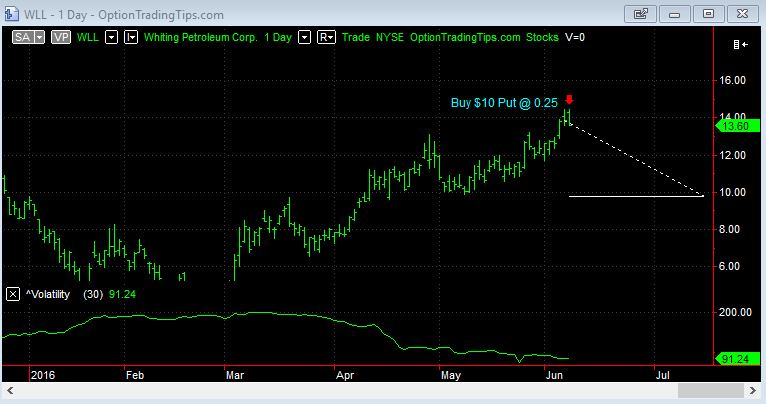The image size is (766, 404).
Task: Click the (30) volatility period parameter
Action: (x=93, y=294)
